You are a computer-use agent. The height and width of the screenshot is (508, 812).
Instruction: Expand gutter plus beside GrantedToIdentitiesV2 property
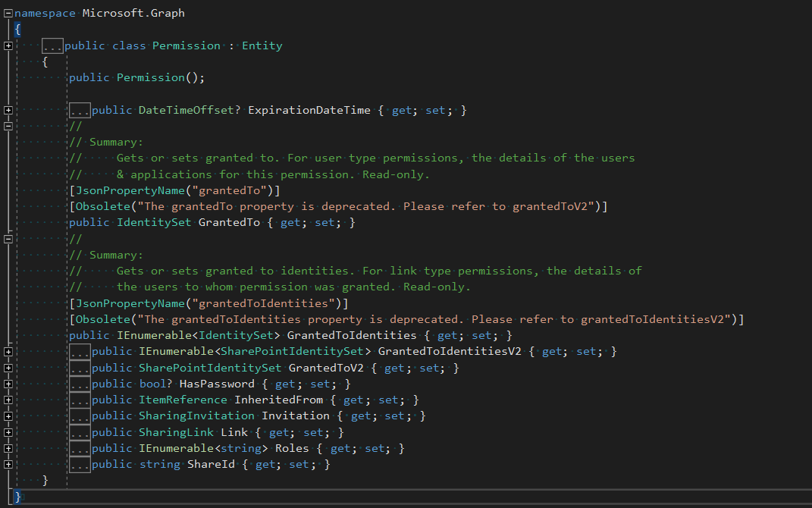coord(8,352)
